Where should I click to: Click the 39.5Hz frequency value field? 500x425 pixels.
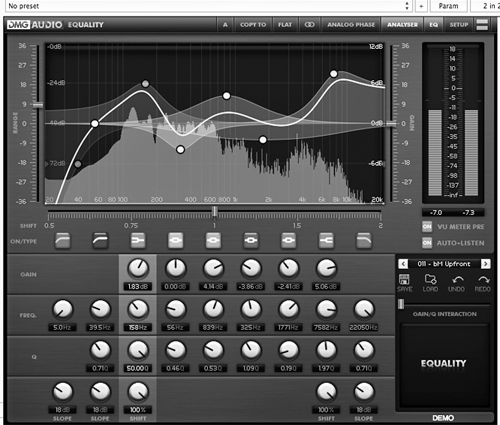coord(100,328)
